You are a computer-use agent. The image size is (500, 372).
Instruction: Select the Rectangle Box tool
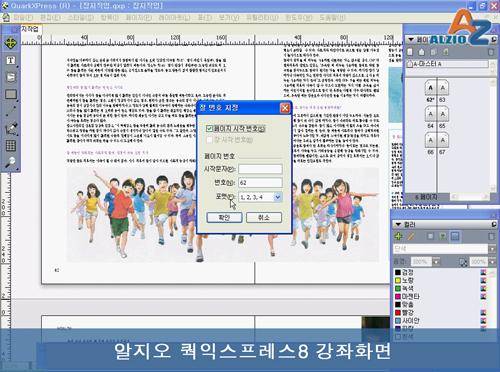[x=11, y=94]
